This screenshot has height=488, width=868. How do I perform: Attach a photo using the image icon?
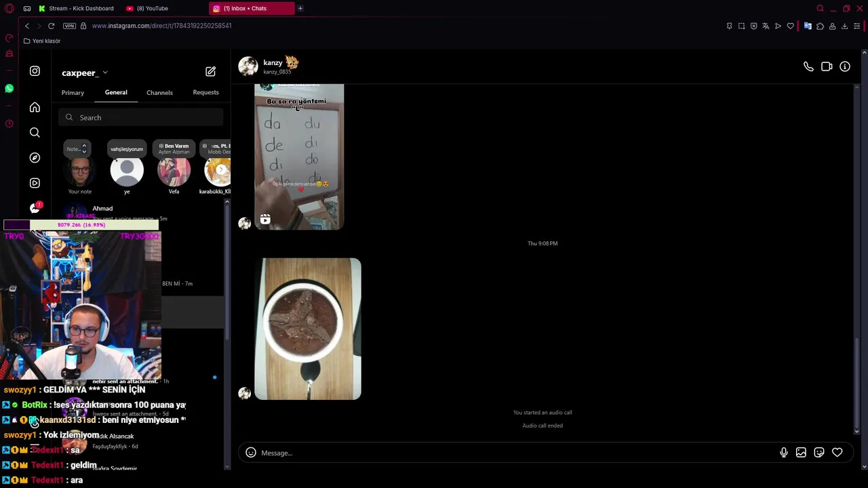pyautogui.click(x=801, y=453)
